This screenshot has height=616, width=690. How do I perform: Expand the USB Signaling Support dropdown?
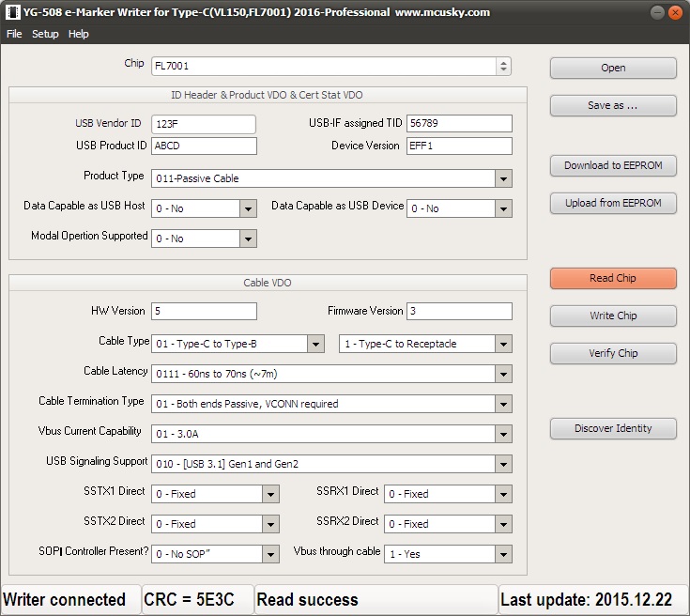click(x=504, y=464)
